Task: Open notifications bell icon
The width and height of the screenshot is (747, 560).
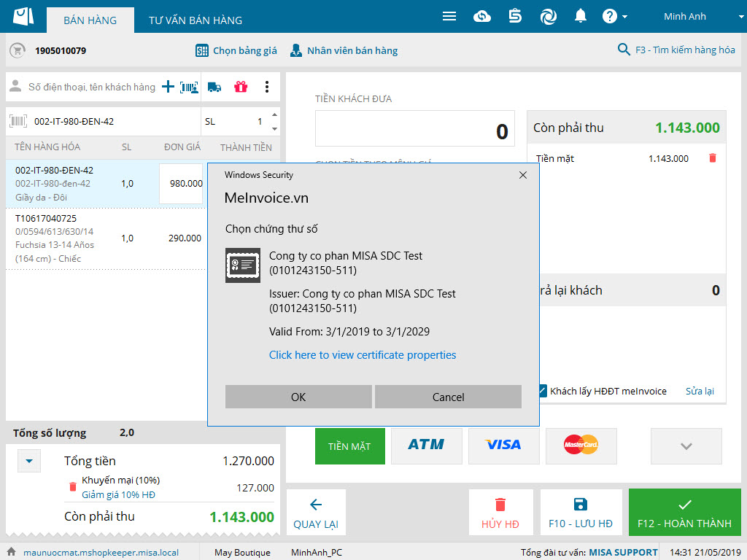Action: pos(580,16)
